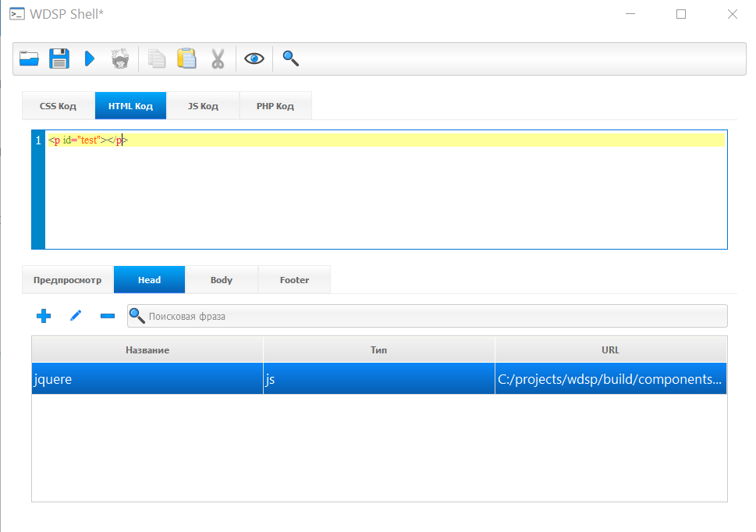Click the grayed-out mascot face toolbar icon
This screenshot has width=756, height=532.
pyautogui.click(x=120, y=59)
